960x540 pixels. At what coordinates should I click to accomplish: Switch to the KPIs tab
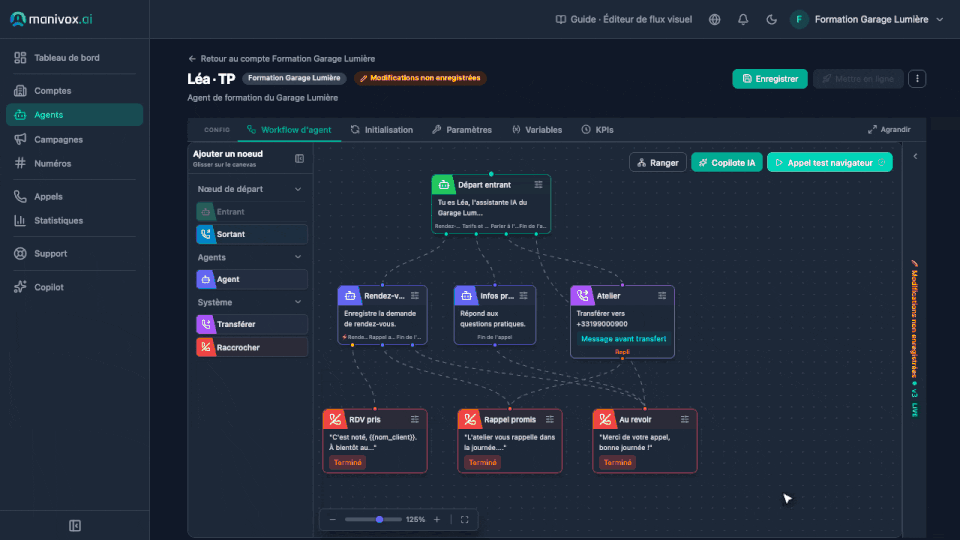(x=598, y=130)
